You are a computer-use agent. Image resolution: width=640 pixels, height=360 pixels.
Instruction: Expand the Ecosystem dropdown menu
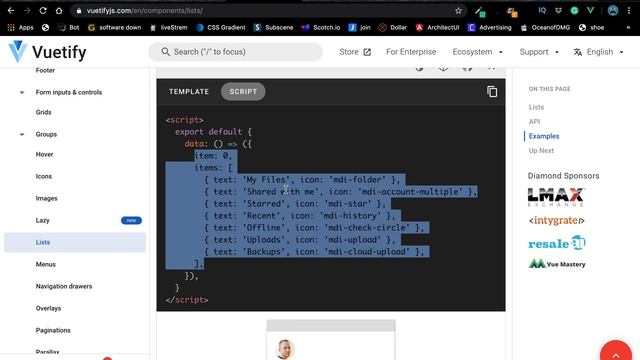pos(478,52)
